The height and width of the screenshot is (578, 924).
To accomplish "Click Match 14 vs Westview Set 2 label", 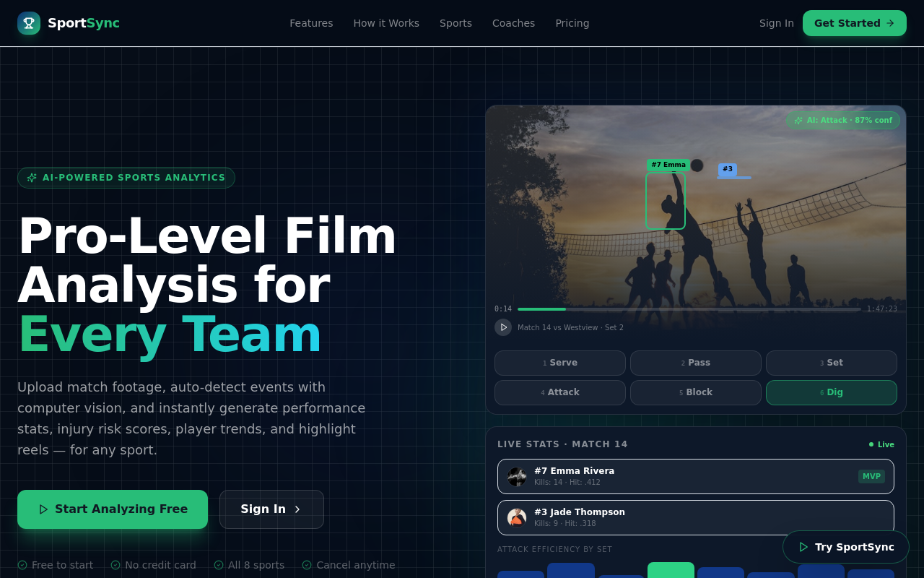I will pos(570,327).
